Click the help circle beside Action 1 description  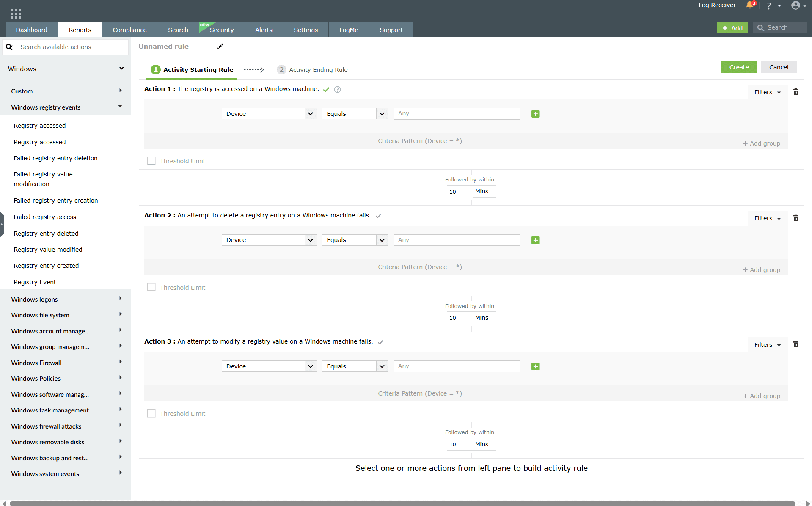(337, 89)
